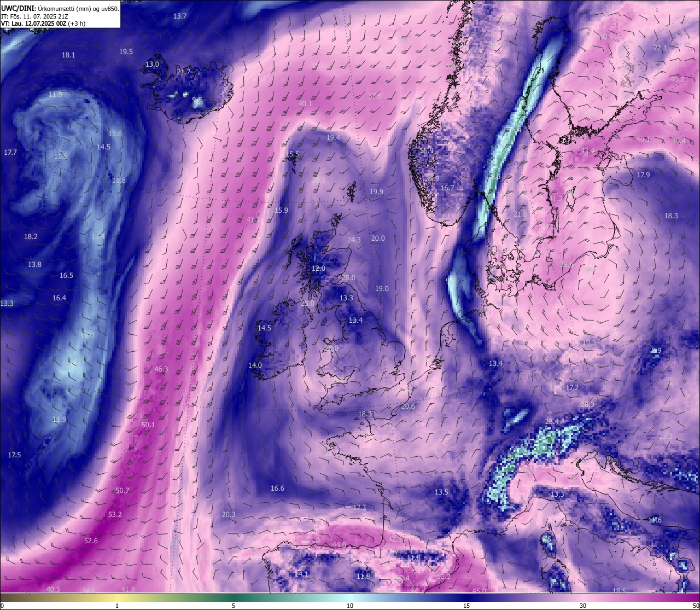Click the 45.0 value label
This screenshot has height=610, width=700.
479,591
